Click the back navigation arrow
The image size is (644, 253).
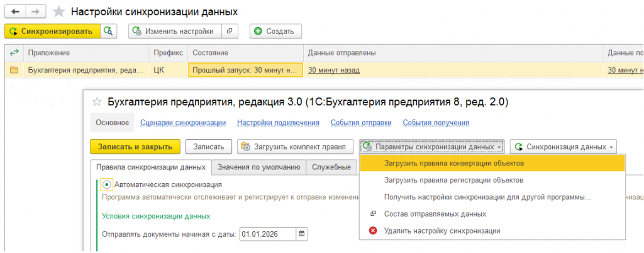tap(15, 11)
